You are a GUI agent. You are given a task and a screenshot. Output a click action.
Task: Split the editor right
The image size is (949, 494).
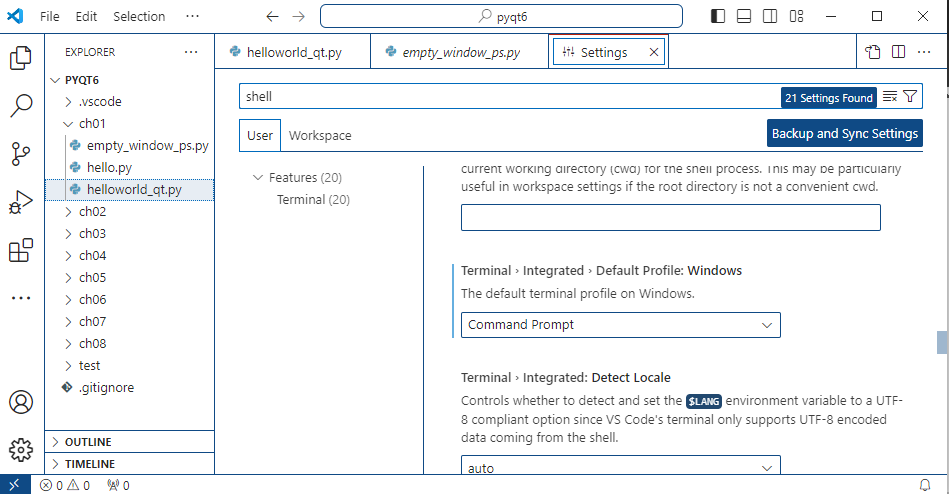899,52
